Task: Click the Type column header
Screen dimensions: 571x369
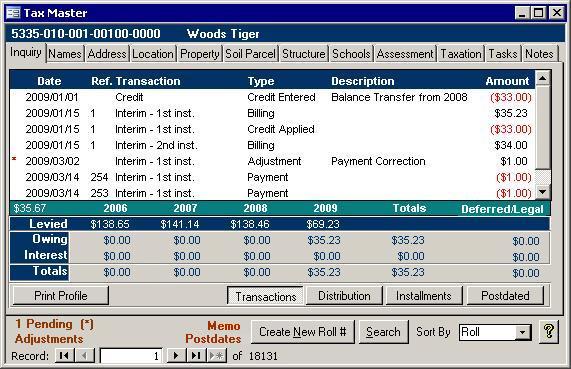Action: click(261, 81)
